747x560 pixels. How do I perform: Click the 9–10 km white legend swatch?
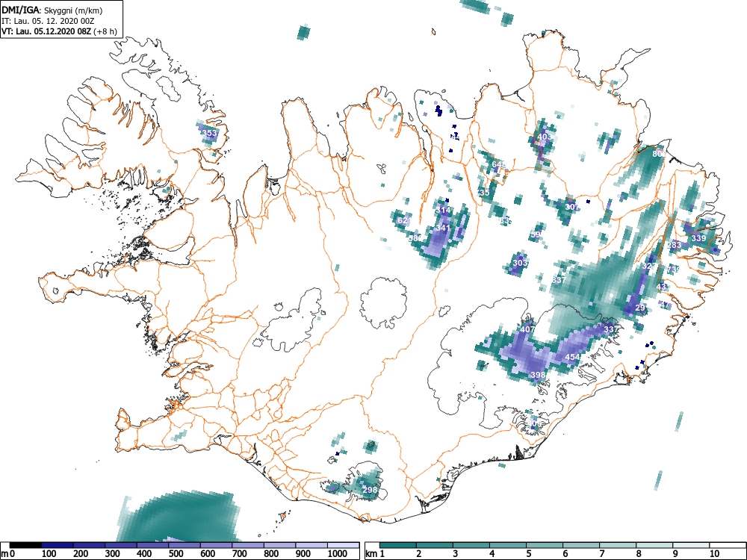(691, 545)
